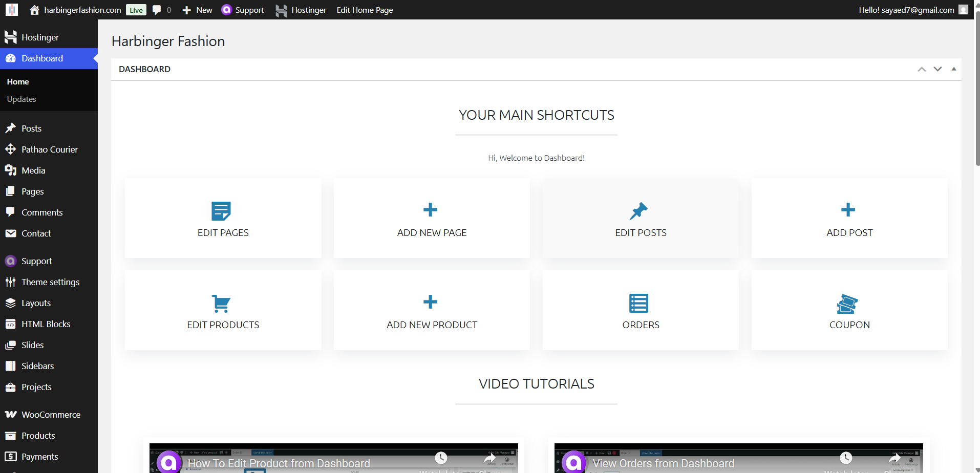Select Dashboard in the sidebar menu
Viewport: 980px width, 473px height.
pyautogui.click(x=49, y=58)
